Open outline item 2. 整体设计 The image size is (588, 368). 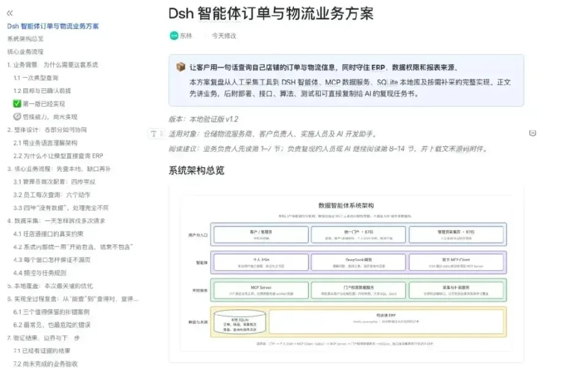click(47, 130)
